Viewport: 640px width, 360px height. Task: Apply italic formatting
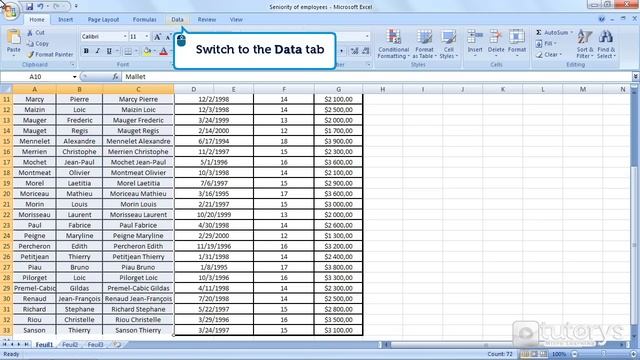point(97,51)
